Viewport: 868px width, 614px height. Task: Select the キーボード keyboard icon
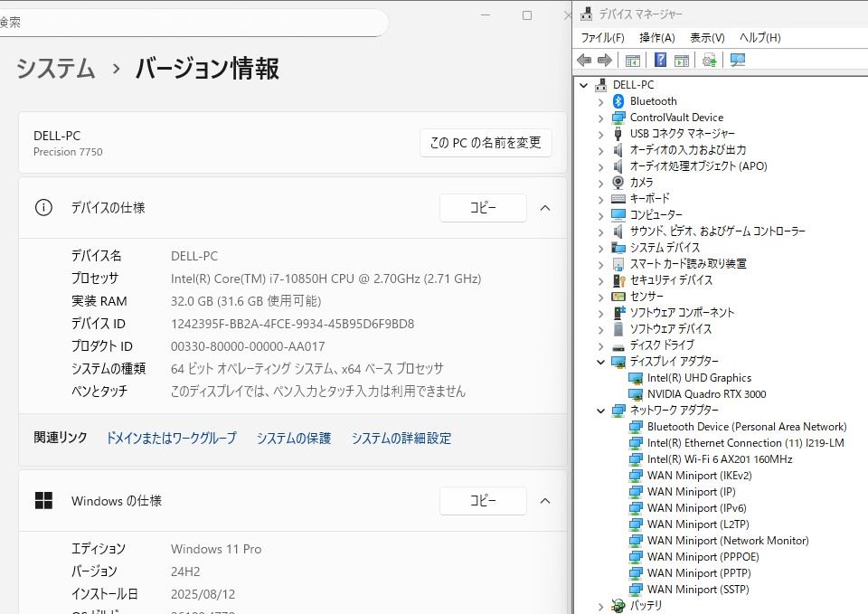(x=618, y=198)
